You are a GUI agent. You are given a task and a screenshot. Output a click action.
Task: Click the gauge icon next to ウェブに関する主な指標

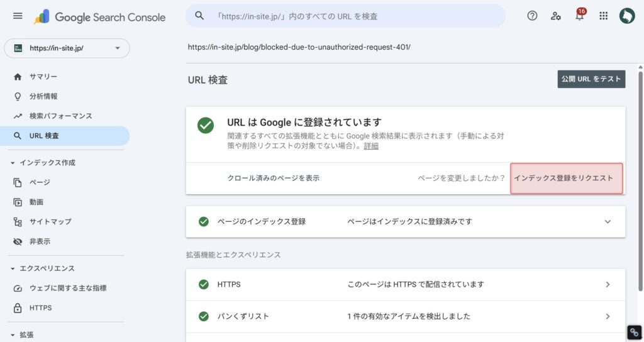click(17, 288)
